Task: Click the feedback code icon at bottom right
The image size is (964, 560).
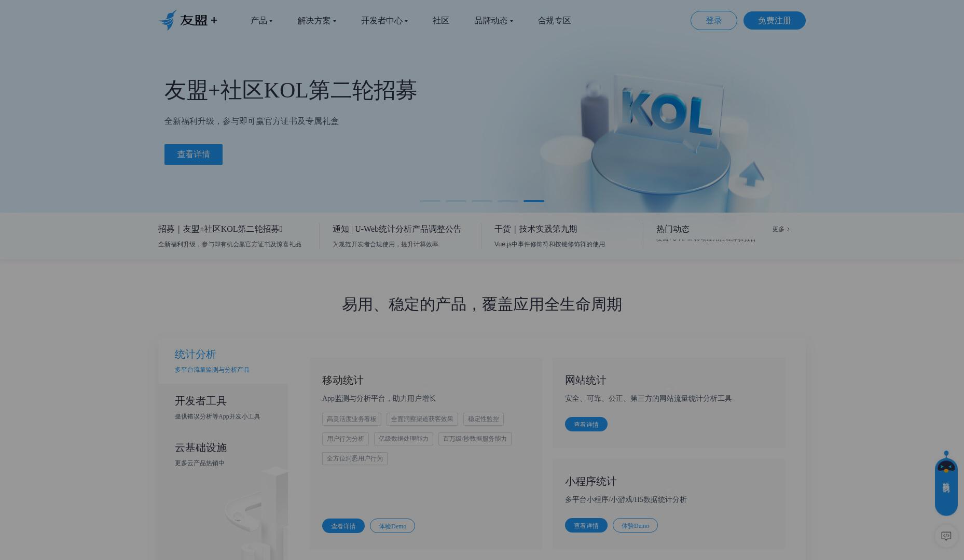Action: [946, 536]
